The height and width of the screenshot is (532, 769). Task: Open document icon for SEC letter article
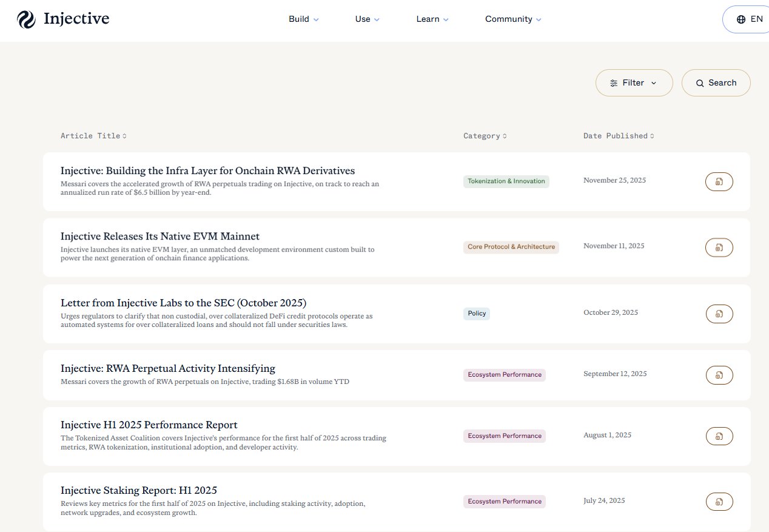click(x=719, y=314)
